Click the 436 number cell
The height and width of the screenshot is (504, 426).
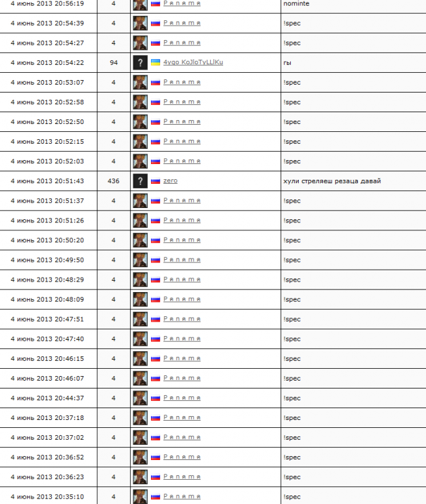coord(114,180)
